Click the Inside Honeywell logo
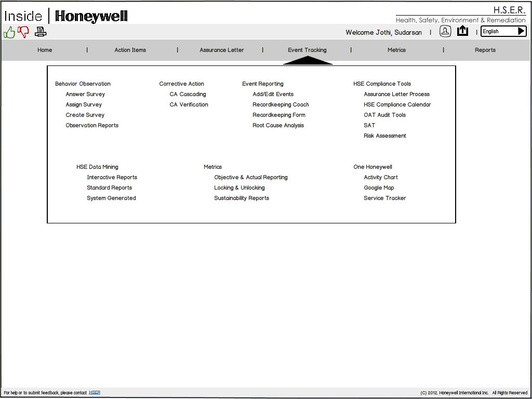Viewport: 532px width, 399px height. click(x=66, y=16)
